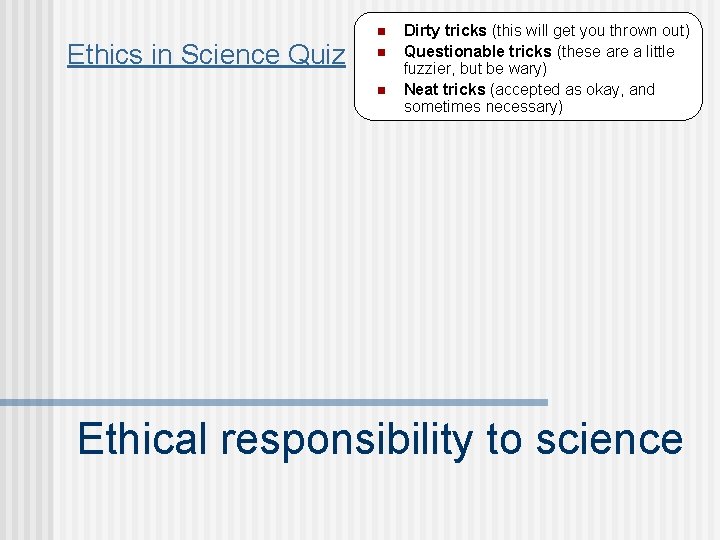The image size is (720, 540).
Task: Select the bold 'Questionable tricks' heading text
Action: point(478,51)
